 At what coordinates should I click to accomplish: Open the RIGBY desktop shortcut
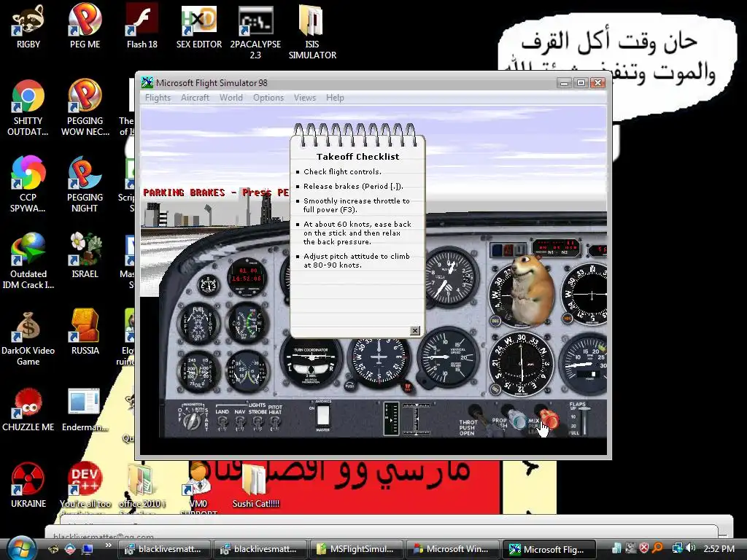point(28,26)
